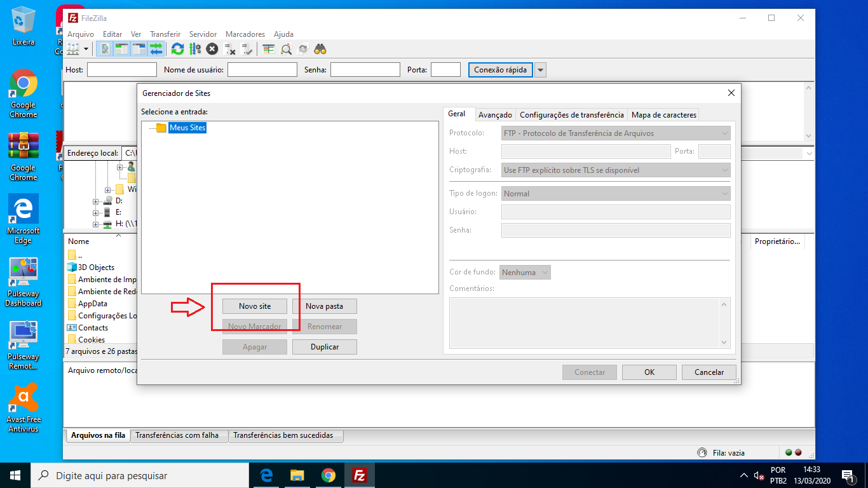This screenshot has height=488, width=868.
Task: Open the Editar menu
Action: tap(112, 34)
